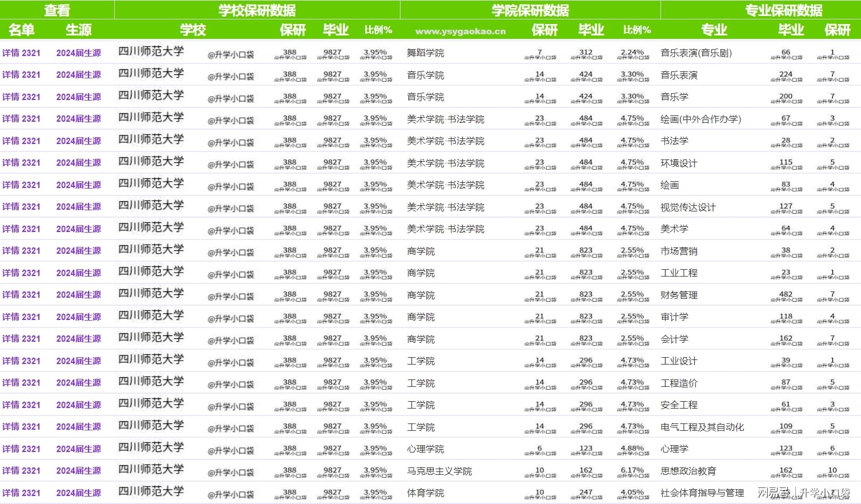This screenshot has width=861, height=504.
Task: Select the 安全工程 major cell
Action: (679, 405)
